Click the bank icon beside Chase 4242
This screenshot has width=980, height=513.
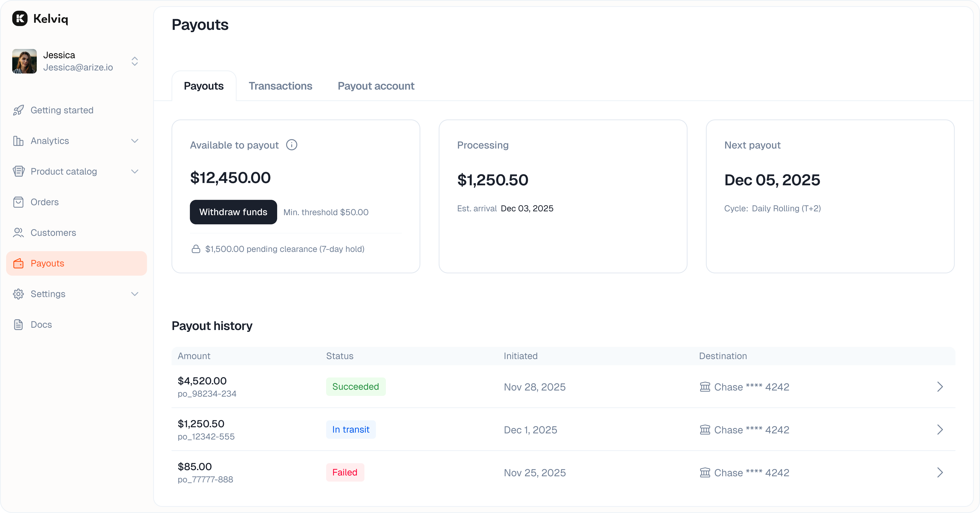pyautogui.click(x=705, y=387)
